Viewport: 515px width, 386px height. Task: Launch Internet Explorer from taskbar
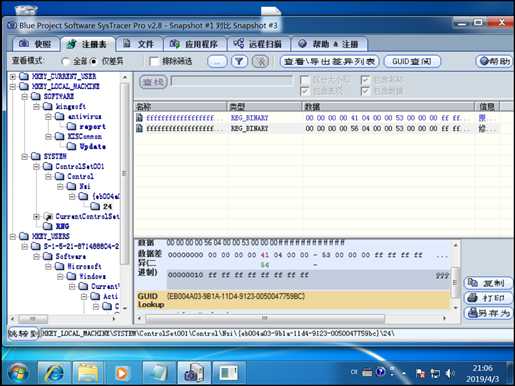click(54, 373)
